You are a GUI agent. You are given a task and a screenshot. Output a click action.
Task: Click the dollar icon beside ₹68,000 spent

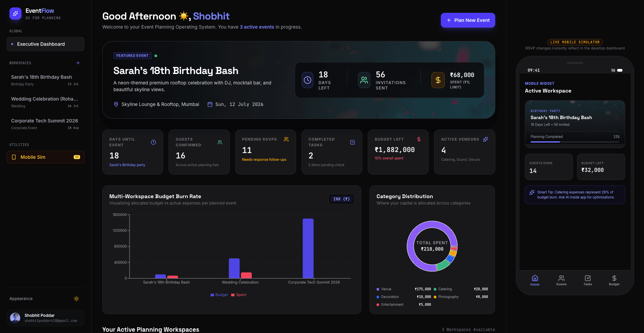pos(438,80)
